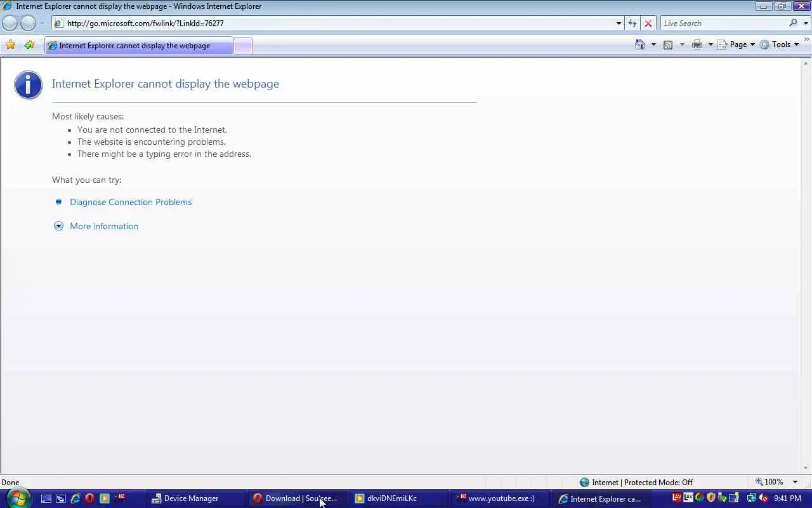The height and width of the screenshot is (508, 812).
Task: Select the 'Internet Explorer cannot display' tab
Action: coord(139,46)
